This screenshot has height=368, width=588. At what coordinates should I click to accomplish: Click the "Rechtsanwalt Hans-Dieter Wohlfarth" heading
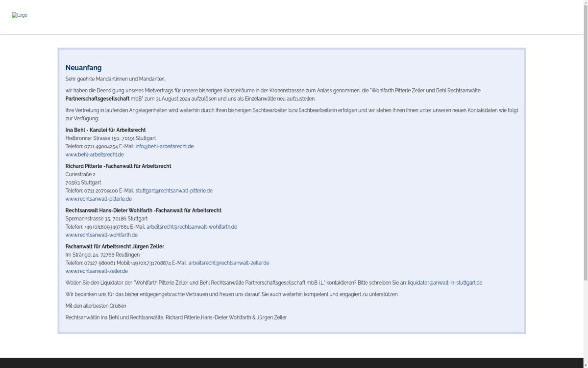pos(143,210)
